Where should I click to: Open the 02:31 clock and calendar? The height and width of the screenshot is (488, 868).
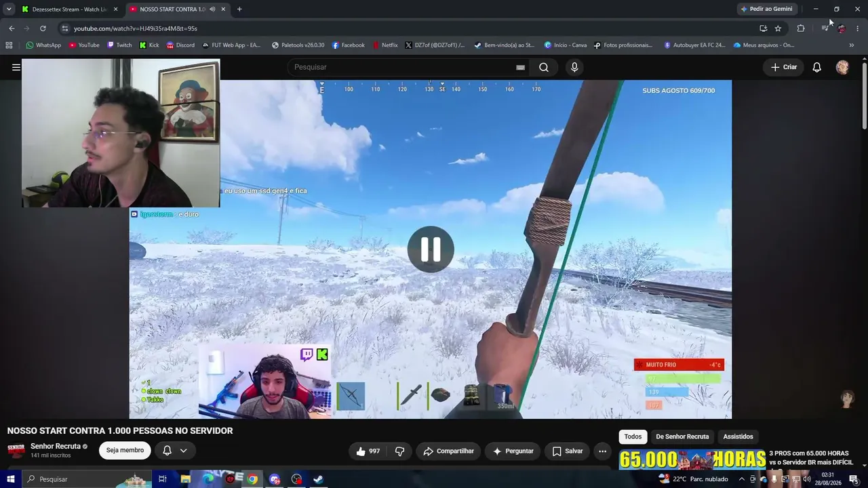[828, 479]
